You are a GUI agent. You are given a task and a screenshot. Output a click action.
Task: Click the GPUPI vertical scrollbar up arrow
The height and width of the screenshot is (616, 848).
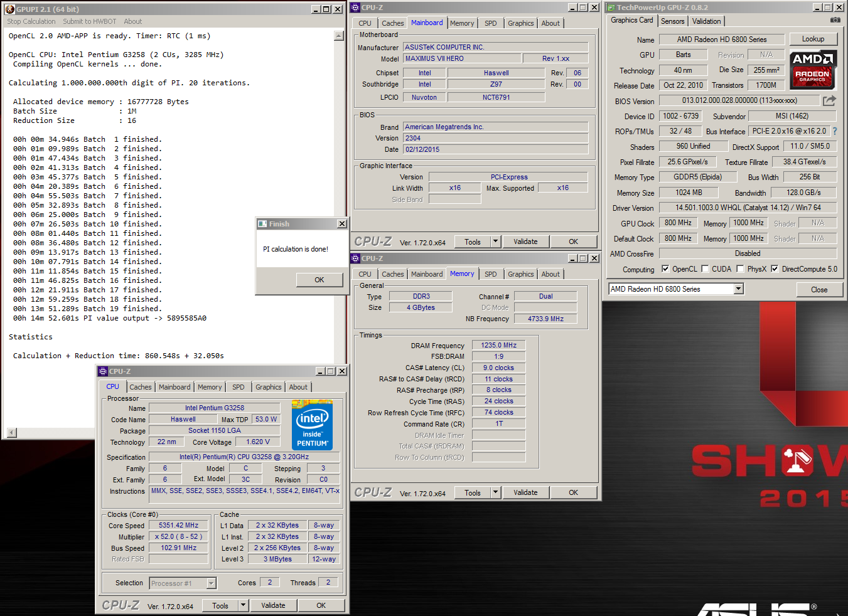tap(339, 36)
